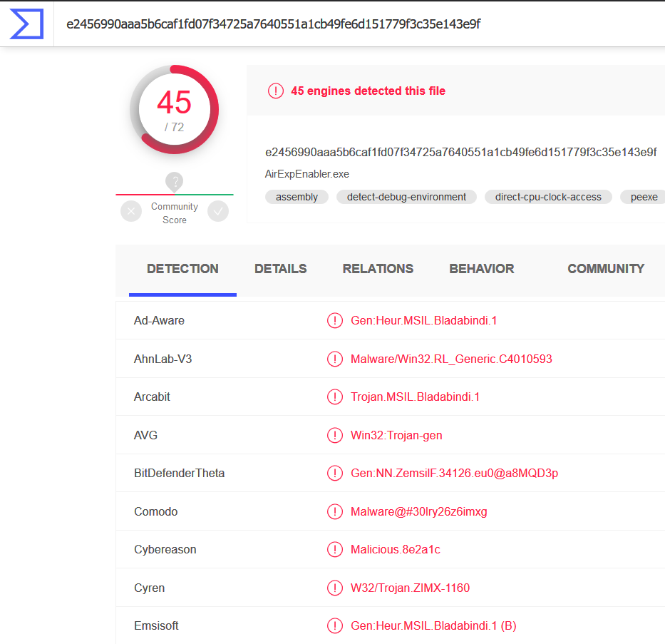The height and width of the screenshot is (644, 665).
Task: Click the 'peexe' tag
Action: tap(644, 197)
